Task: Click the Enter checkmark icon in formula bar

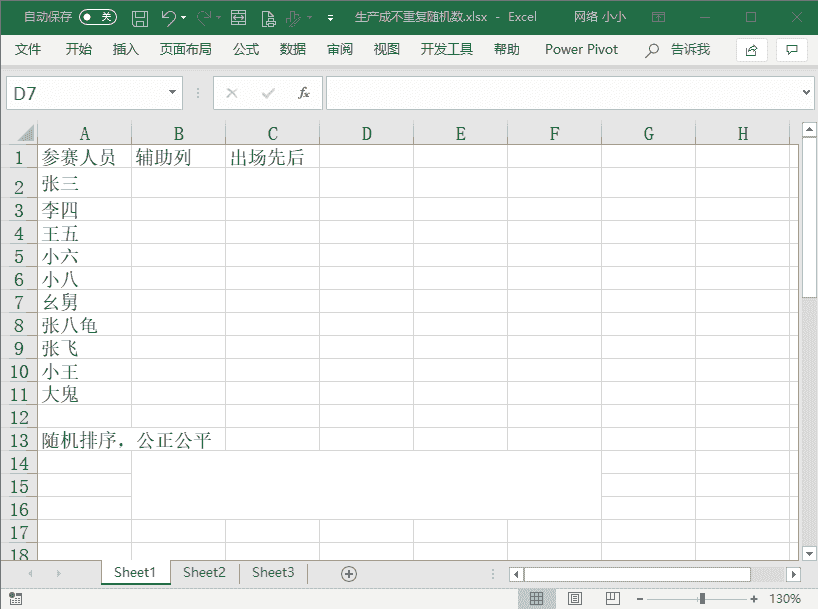Action: [x=268, y=93]
